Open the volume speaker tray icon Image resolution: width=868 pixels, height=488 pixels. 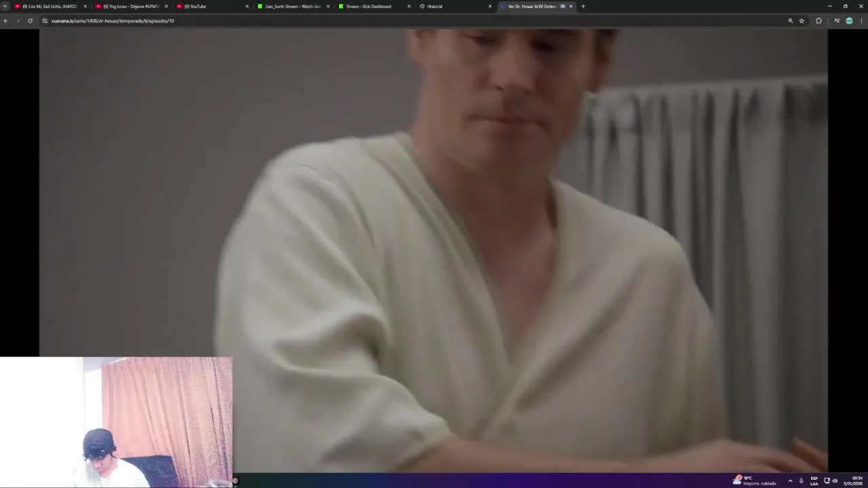coord(835,481)
